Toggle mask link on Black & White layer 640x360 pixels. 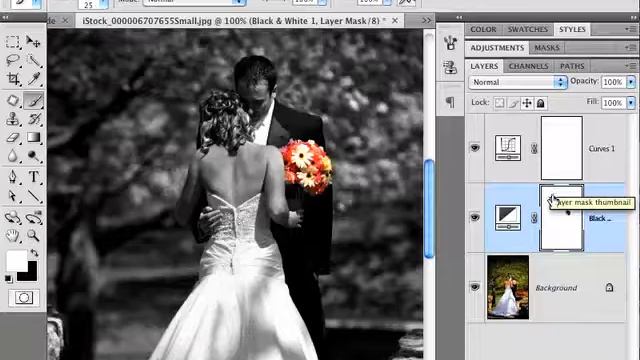(534, 218)
